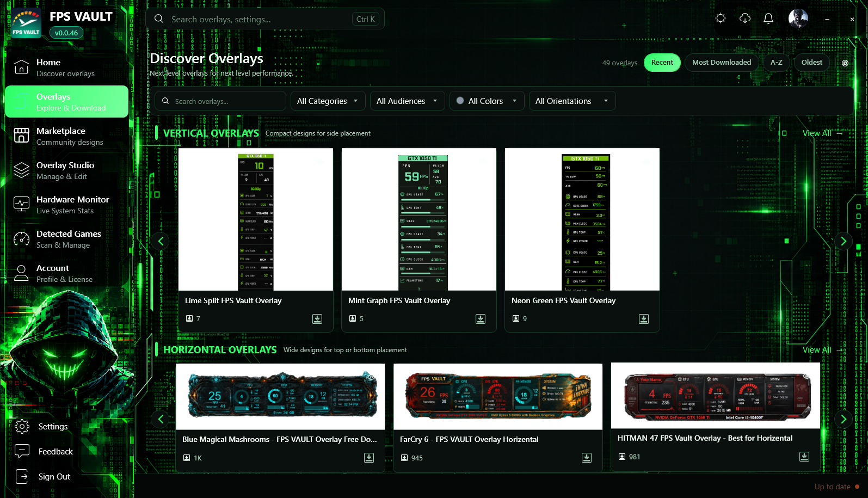Download the Blue Magical Mashrooms overlay
Viewport: 868px width, 498px height.
coord(369,458)
